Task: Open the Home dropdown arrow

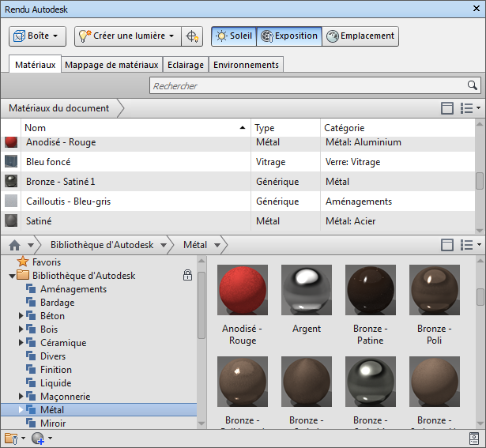Action: 30,246
